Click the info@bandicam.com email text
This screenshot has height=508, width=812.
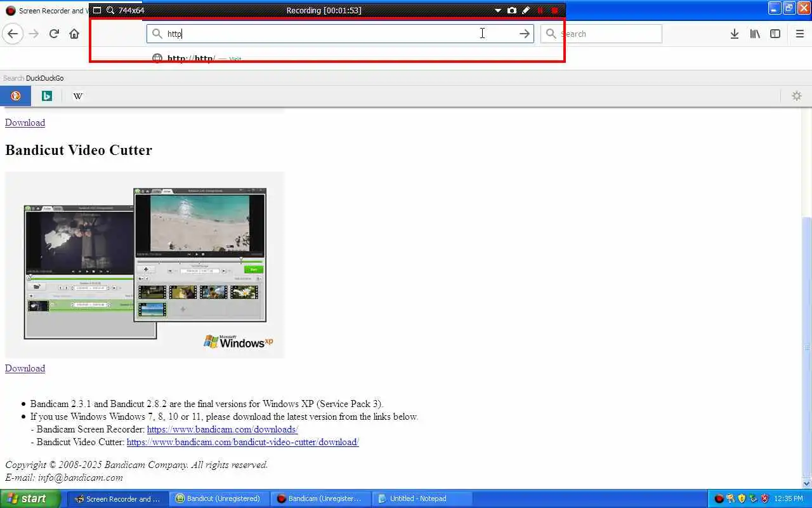(x=81, y=478)
